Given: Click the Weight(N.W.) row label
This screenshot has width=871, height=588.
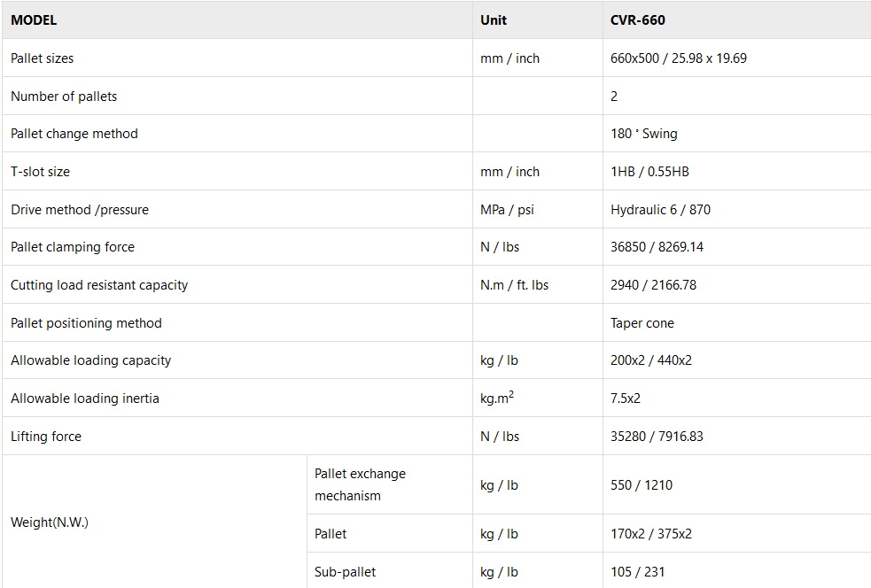Looking at the screenshot, I should [50, 522].
